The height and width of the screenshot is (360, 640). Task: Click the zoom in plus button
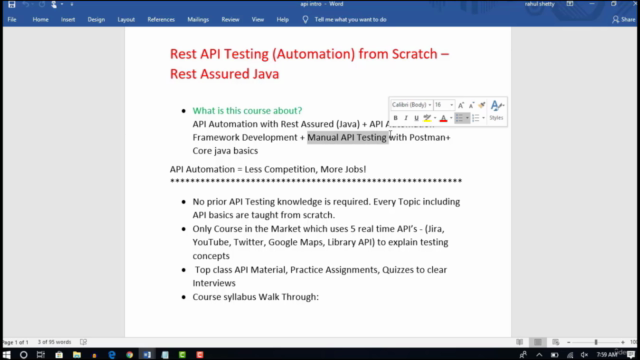click(623, 342)
